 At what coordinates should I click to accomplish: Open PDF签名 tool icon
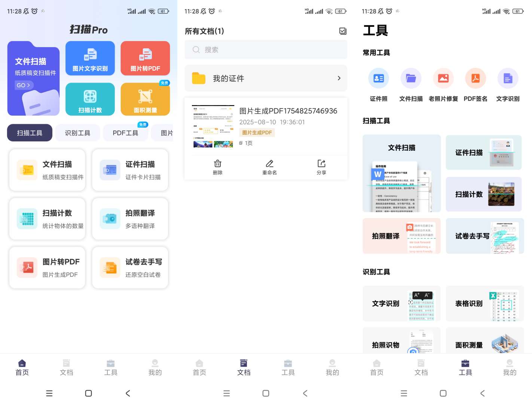tap(476, 85)
